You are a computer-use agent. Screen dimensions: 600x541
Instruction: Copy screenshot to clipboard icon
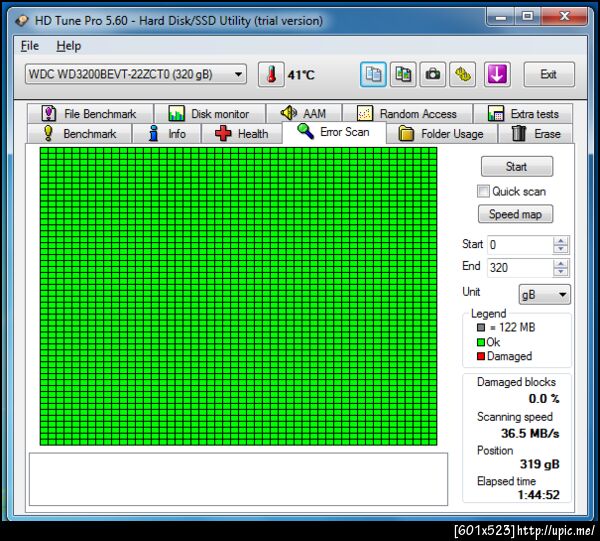coord(403,74)
